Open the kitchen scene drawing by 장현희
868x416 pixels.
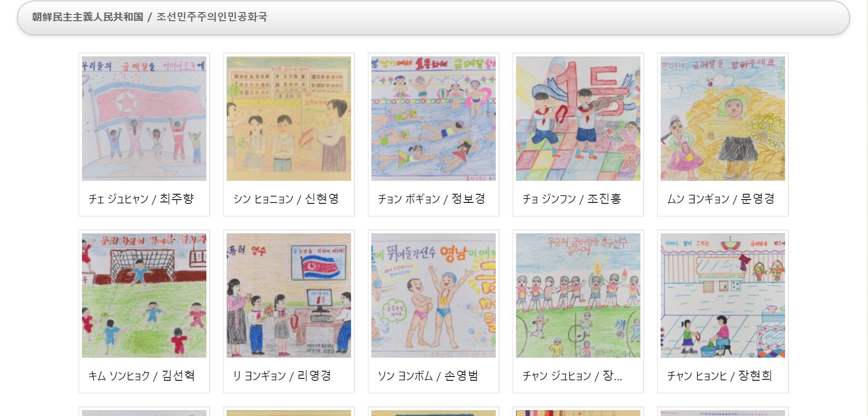pos(723,295)
